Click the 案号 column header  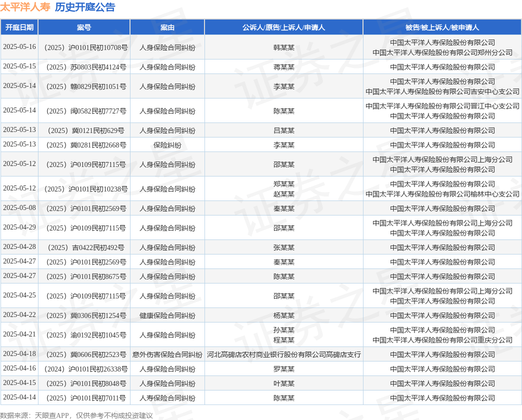click(x=84, y=27)
